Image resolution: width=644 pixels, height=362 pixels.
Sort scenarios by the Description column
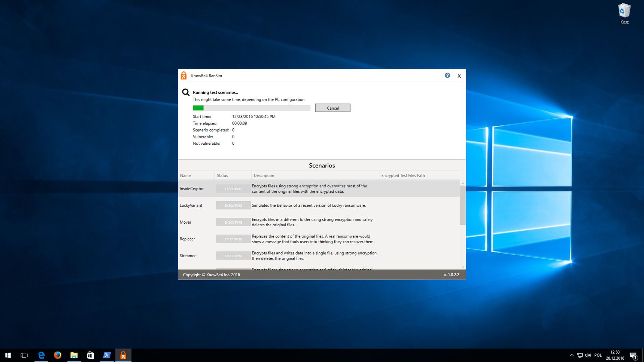pyautogui.click(x=315, y=175)
